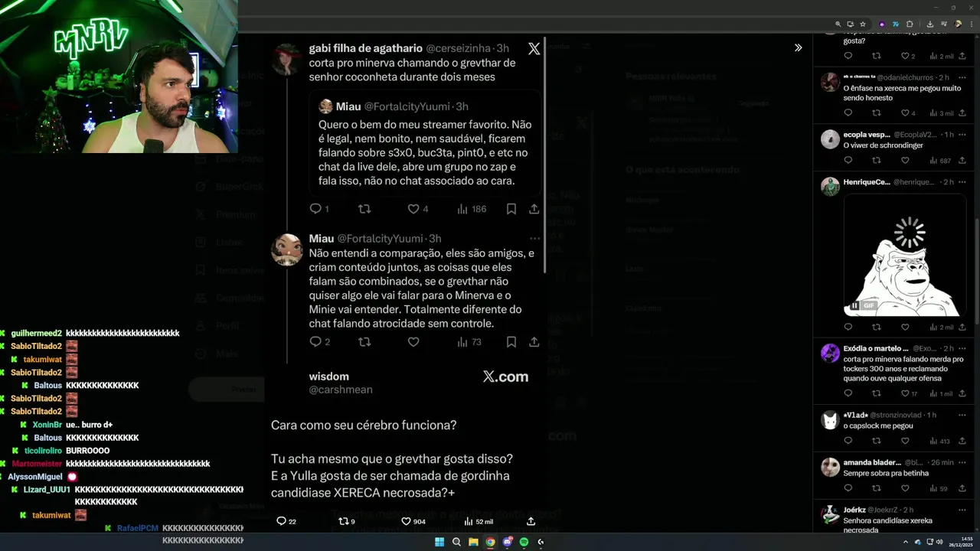Open Discord from the taskbar

(507, 542)
